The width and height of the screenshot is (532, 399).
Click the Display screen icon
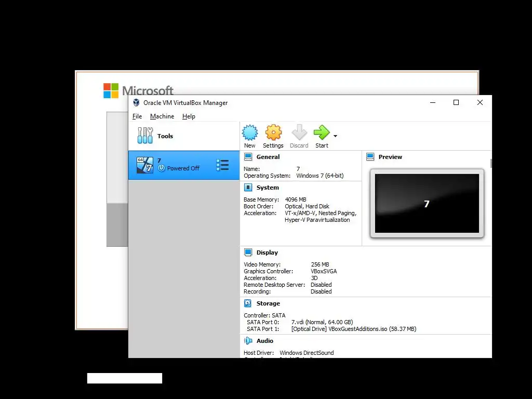click(248, 252)
